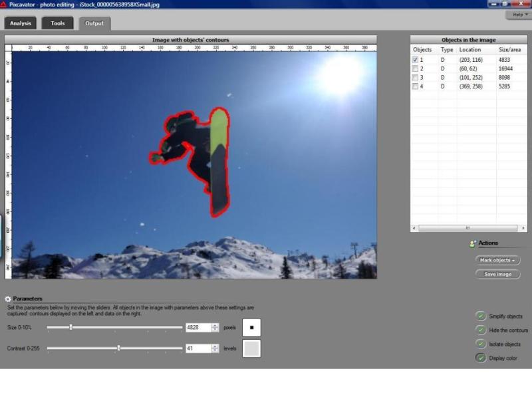Disable the Isolate objects option
The image size is (532, 399).
pos(480,344)
